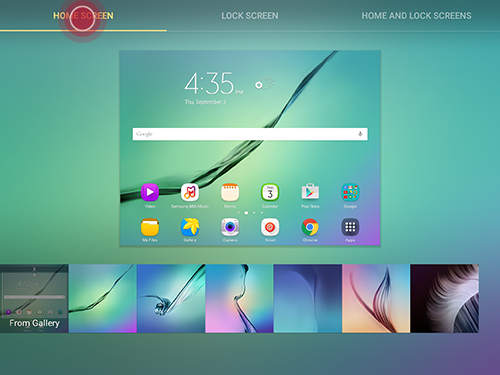Choose the From Gallery wallpaper option
Image resolution: width=500 pixels, height=375 pixels.
(x=34, y=298)
